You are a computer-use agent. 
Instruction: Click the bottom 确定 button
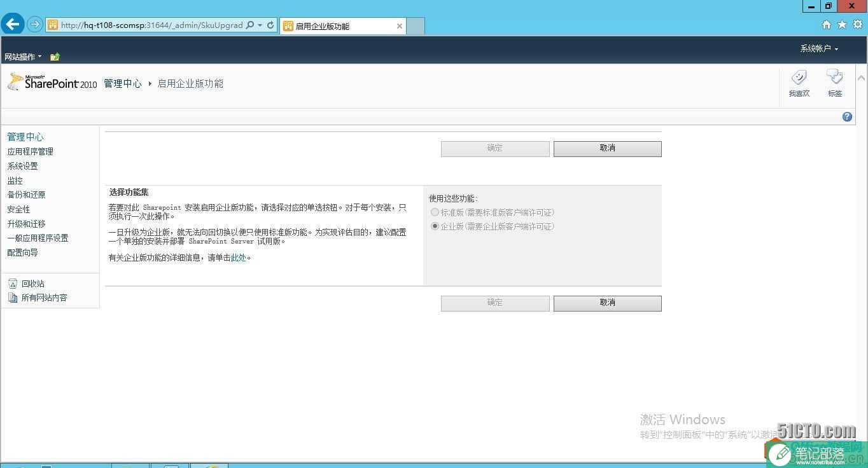click(495, 303)
